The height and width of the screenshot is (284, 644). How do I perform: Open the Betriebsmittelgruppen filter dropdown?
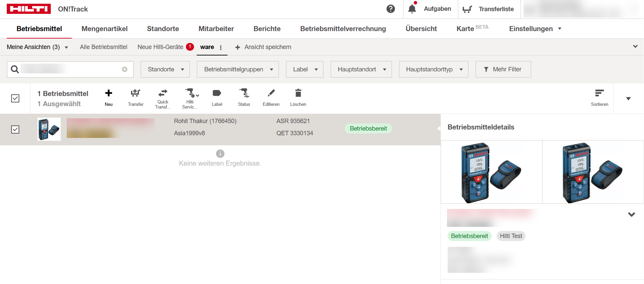click(238, 69)
